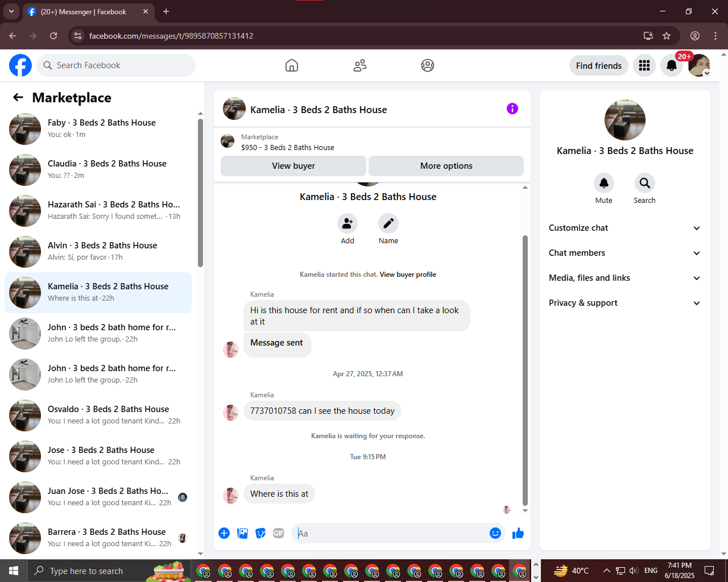Open the Friends icon in top navigation

pyautogui.click(x=360, y=65)
